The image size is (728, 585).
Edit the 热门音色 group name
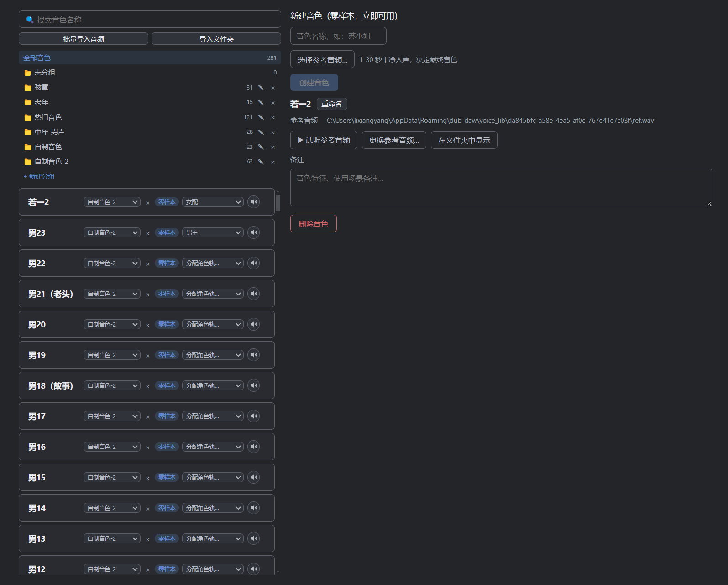click(261, 117)
